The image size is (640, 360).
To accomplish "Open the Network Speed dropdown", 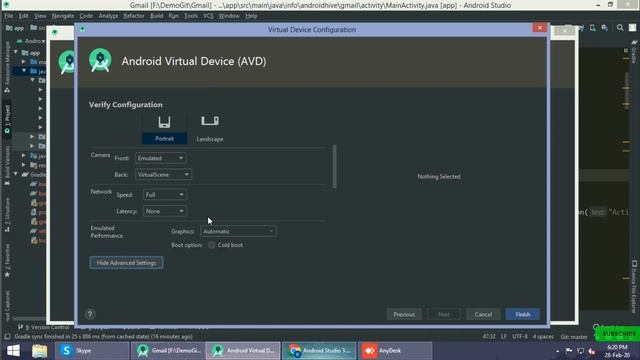I will click(165, 195).
